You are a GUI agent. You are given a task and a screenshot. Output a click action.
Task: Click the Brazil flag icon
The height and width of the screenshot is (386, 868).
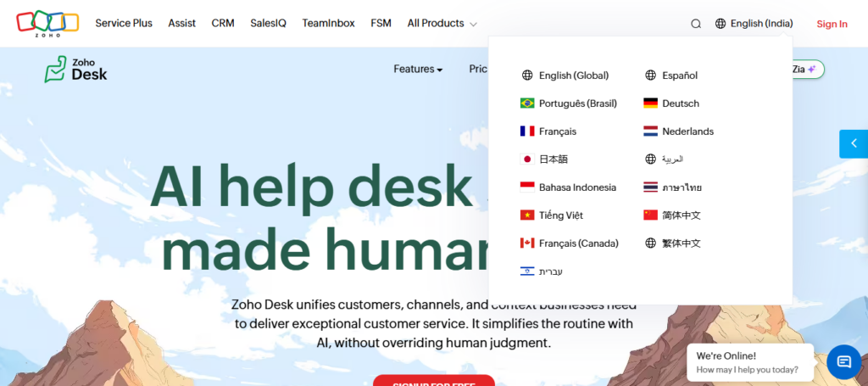pyautogui.click(x=527, y=103)
